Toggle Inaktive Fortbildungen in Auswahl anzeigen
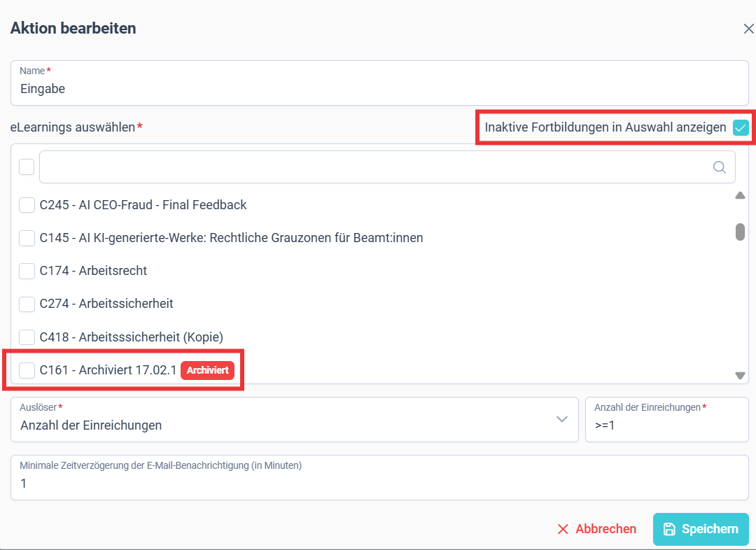Viewport: 756px width, 550px height. coord(741,127)
